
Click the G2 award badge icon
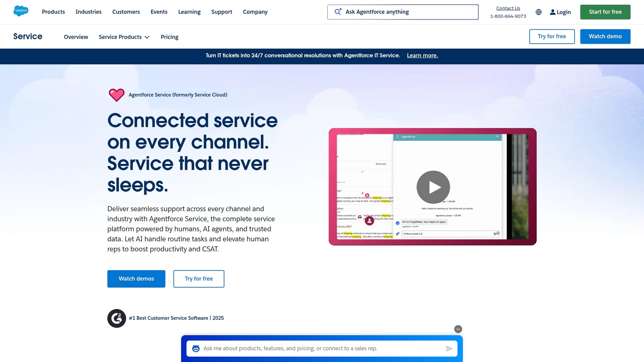tap(116, 318)
